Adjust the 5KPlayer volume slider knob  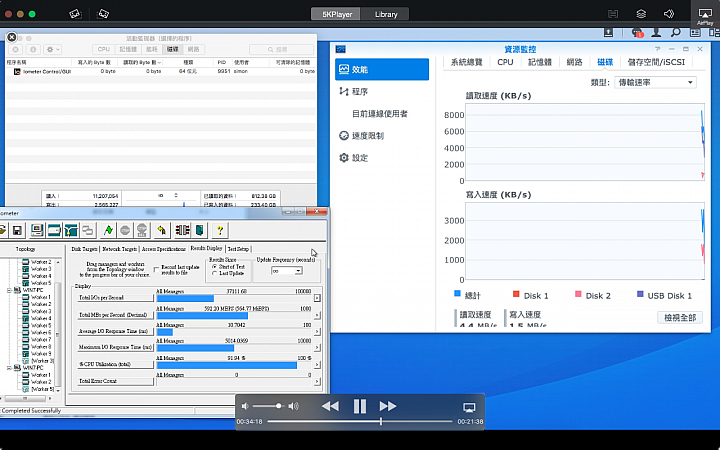(x=278, y=406)
